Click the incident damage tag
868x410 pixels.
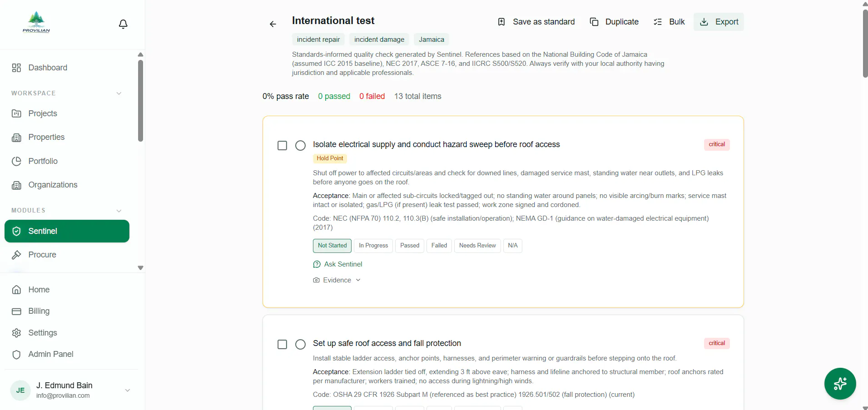pos(379,40)
